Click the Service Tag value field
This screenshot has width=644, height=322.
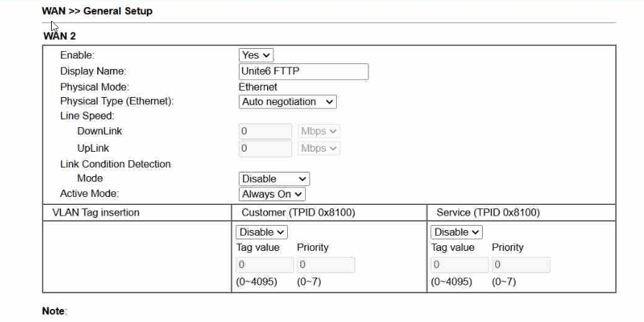(x=458, y=264)
